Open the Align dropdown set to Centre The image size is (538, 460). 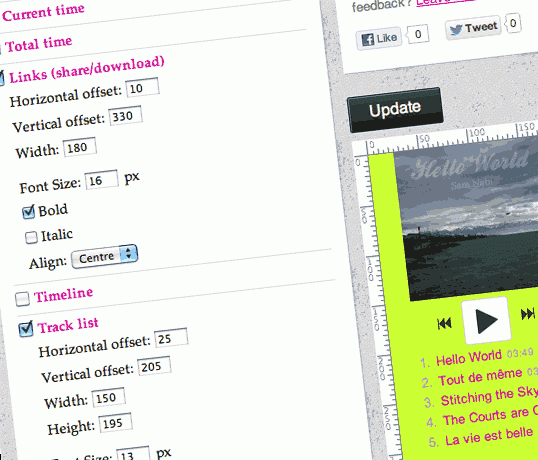coord(105,256)
